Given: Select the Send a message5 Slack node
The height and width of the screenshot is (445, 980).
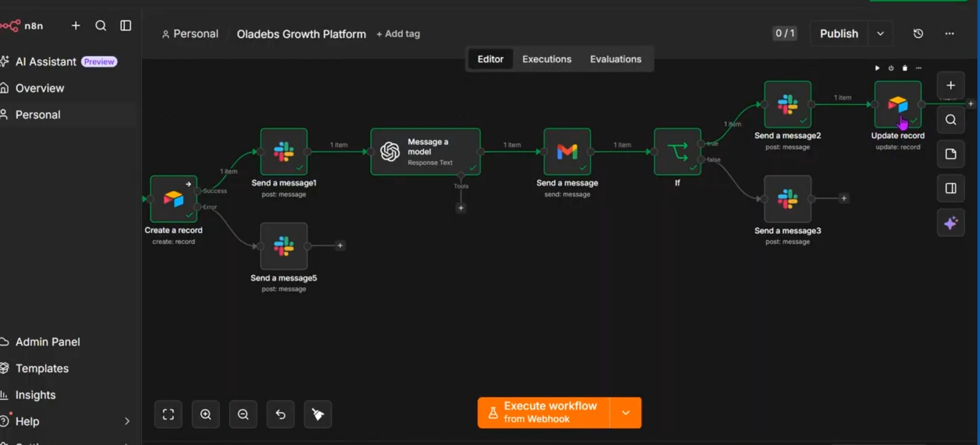Looking at the screenshot, I should pyautogui.click(x=284, y=246).
